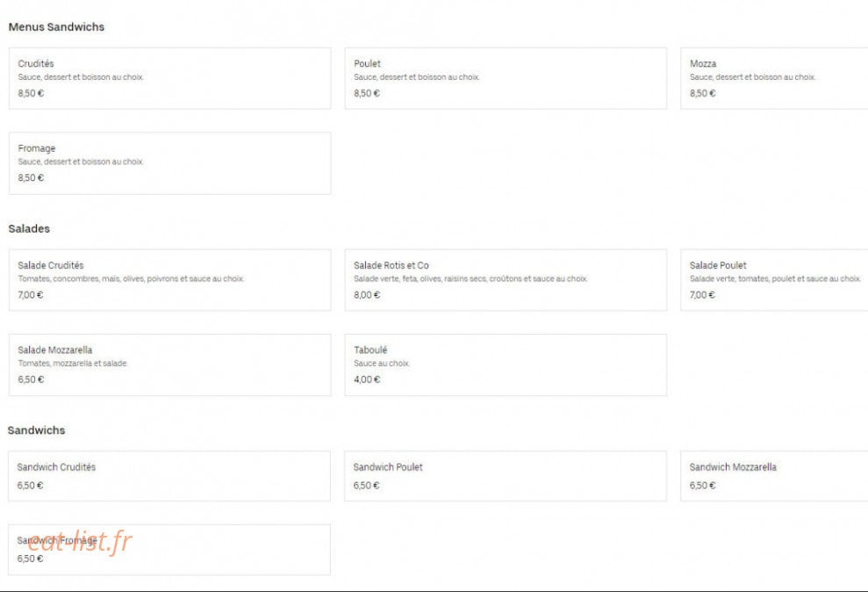The image size is (868, 592).
Task: Pick the Fromage sandwich menu card
Action: coord(170,163)
